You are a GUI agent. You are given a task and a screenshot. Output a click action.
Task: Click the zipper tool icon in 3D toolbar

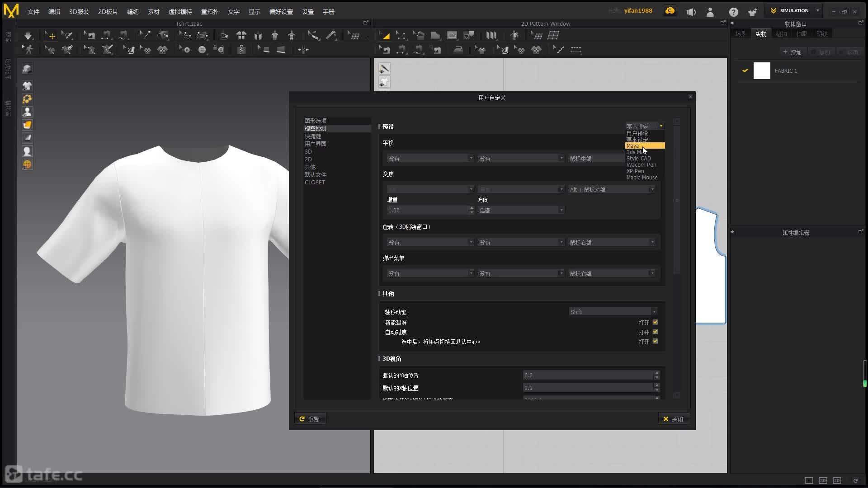pos(241,50)
